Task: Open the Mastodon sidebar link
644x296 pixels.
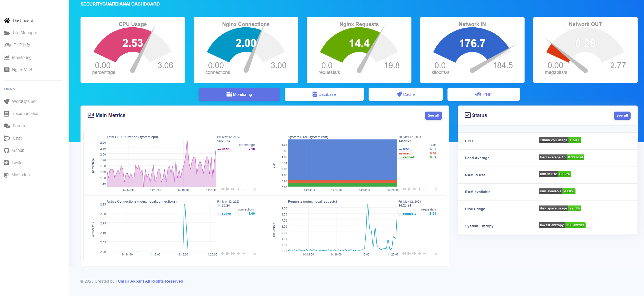Action: pos(20,175)
